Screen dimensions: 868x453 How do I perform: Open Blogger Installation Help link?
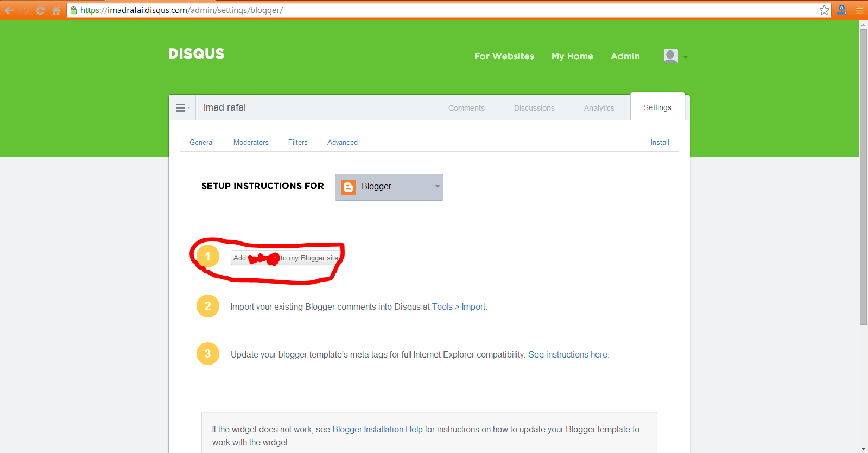pos(377,429)
